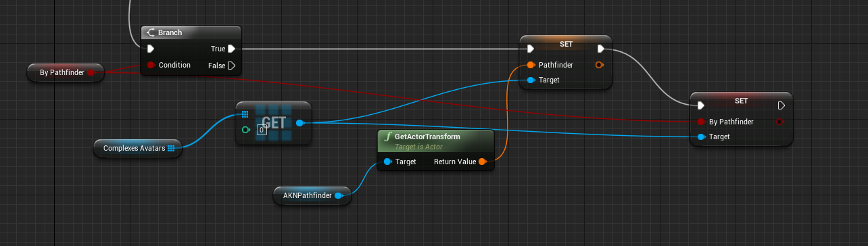Click the Branch node's True execution pin

pos(231,49)
